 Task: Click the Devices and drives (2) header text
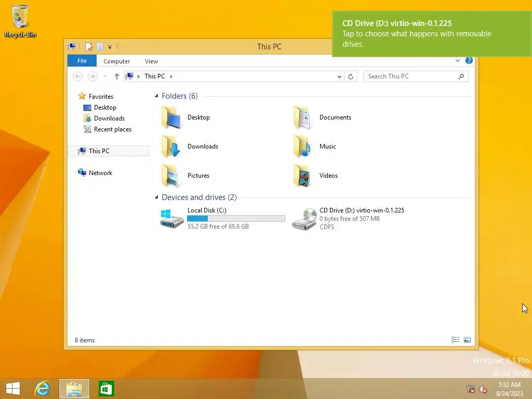coord(199,197)
